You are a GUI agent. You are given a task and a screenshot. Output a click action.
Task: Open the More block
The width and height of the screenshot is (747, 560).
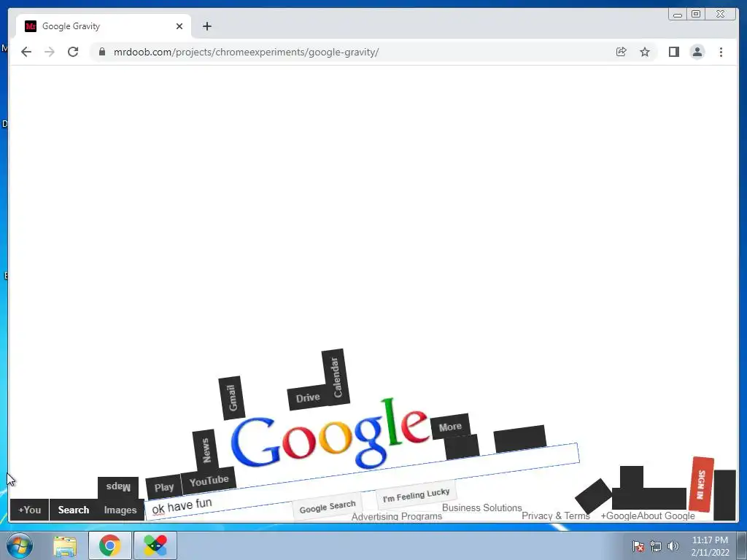coord(450,427)
